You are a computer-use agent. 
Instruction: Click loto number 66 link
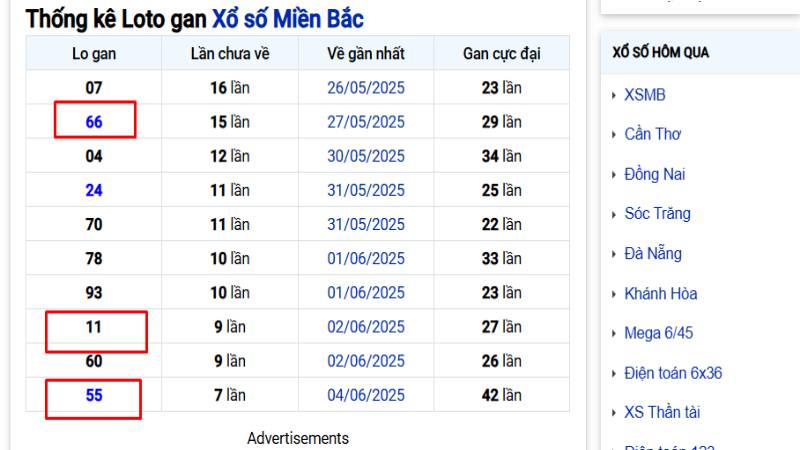(94, 122)
